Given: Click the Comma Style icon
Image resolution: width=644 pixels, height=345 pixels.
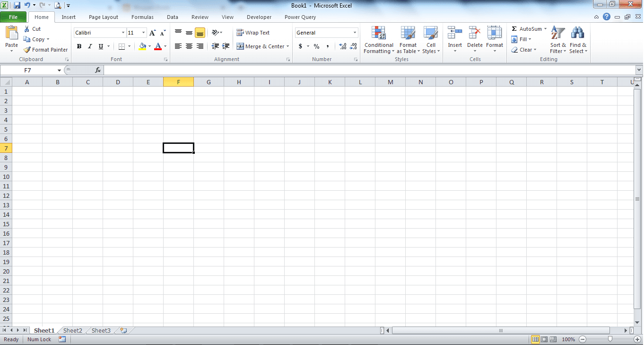Looking at the screenshot, I should [327, 46].
